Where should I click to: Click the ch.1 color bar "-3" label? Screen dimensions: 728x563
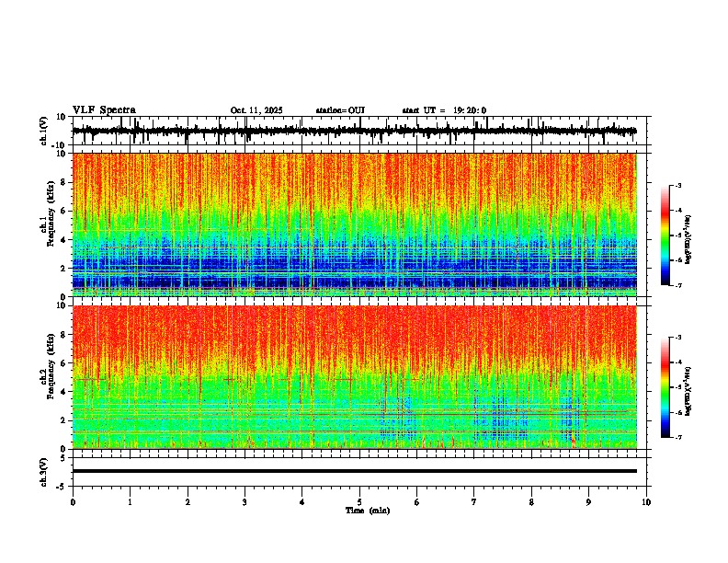click(678, 186)
